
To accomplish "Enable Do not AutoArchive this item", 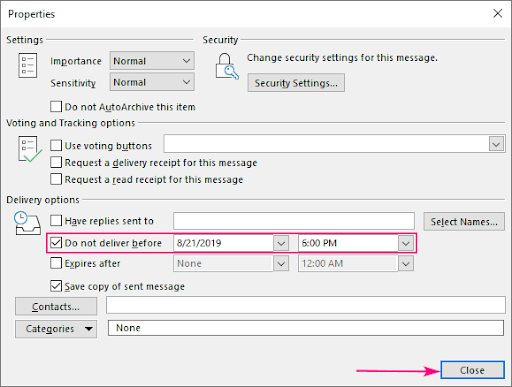I will [56, 107].
